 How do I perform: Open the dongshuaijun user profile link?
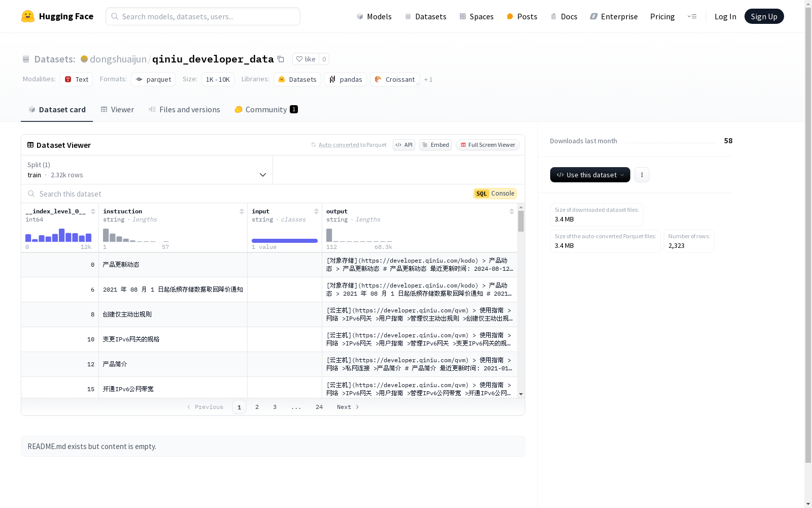118,59
